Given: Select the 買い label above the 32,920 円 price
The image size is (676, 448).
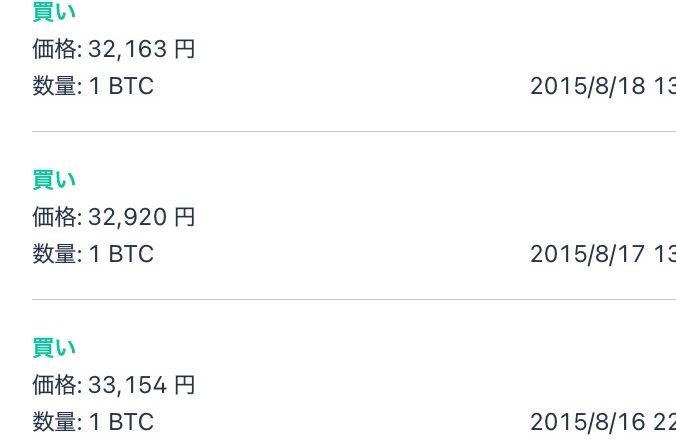Looking at the screenshot, I should point(54,179).
